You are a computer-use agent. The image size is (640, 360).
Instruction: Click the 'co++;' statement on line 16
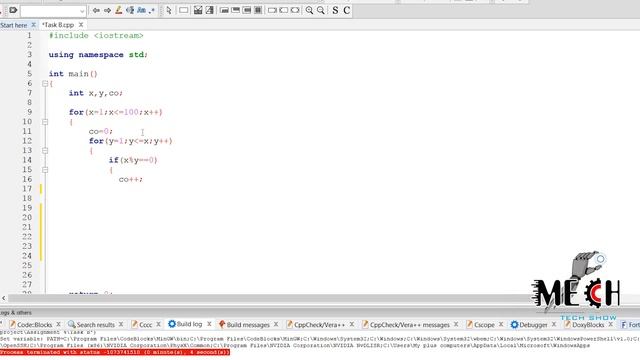point(131,179)
